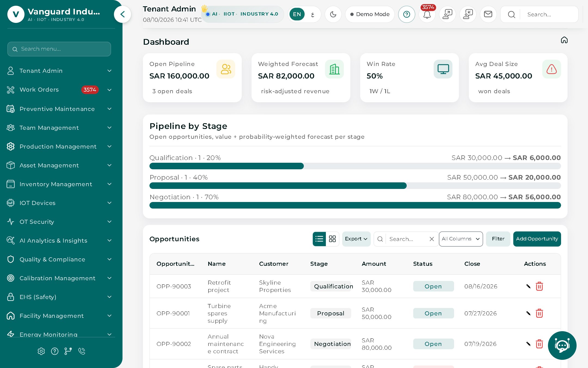Go to home via the house icon

click(564, 40)
